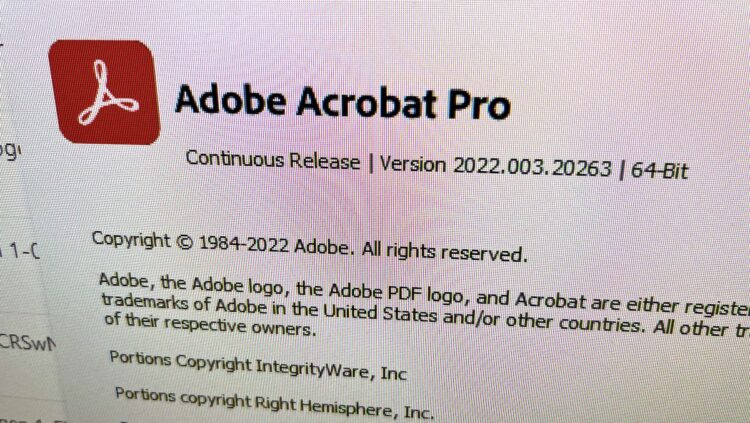Click the of their respective owners line
This screenshot has height=423, width=750.
210,324
